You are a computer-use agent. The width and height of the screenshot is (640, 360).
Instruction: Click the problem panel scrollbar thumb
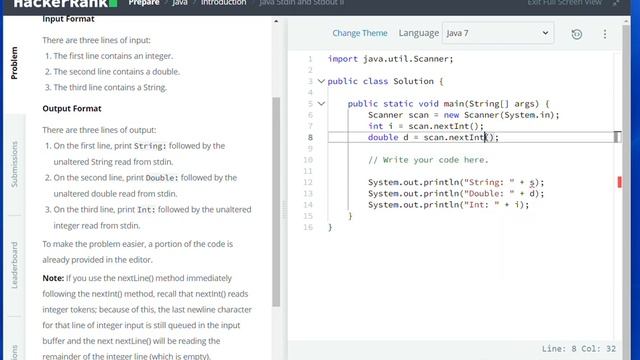[276, 202]
